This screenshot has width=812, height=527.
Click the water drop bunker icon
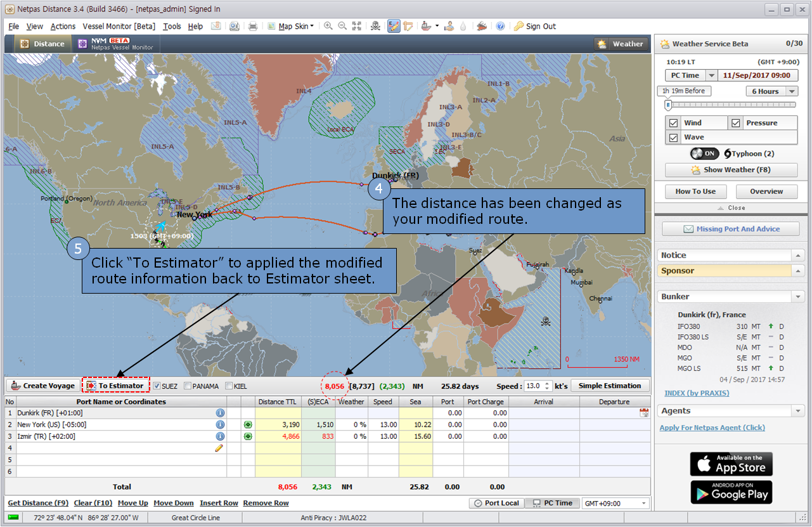click(463, 26)
